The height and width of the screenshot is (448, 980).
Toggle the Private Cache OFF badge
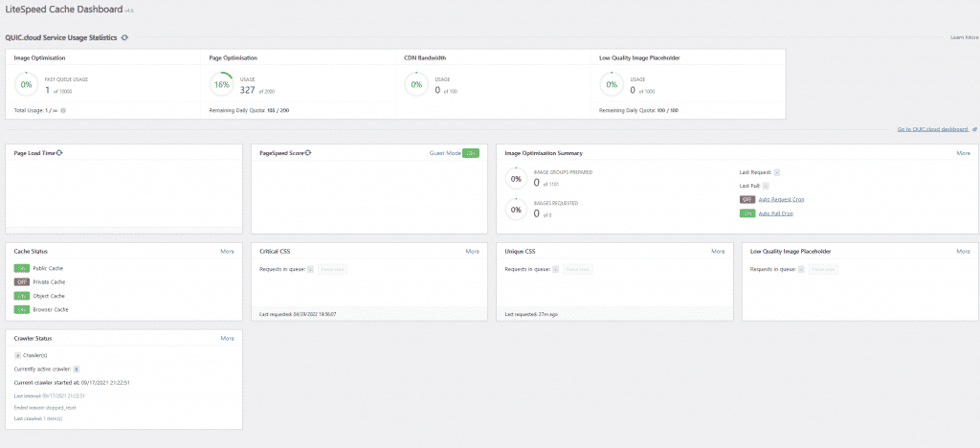[22, 282]
